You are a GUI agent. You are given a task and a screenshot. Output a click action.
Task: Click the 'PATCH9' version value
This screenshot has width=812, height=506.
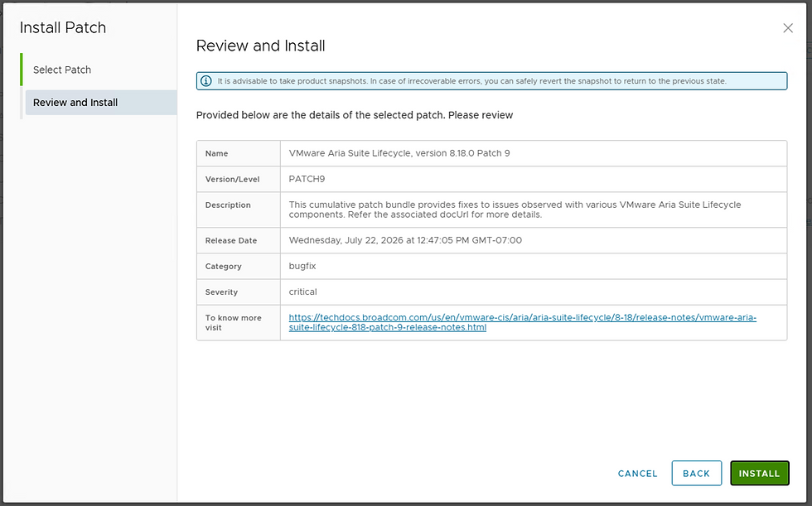[x=307, y=179]
